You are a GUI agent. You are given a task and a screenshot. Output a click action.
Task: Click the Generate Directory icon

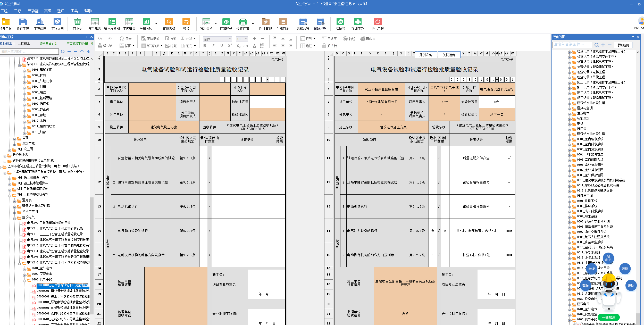coord(283,22)
